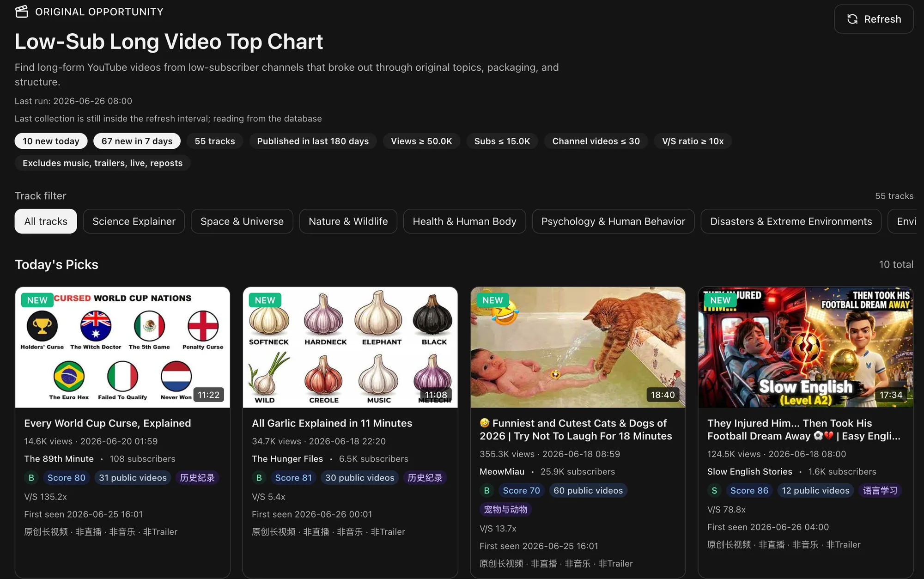Image resolution: width=924 pixels, height=579 pixels.
Task: Choose the Nature & Wildlife track
Action: tap(348, 221)
